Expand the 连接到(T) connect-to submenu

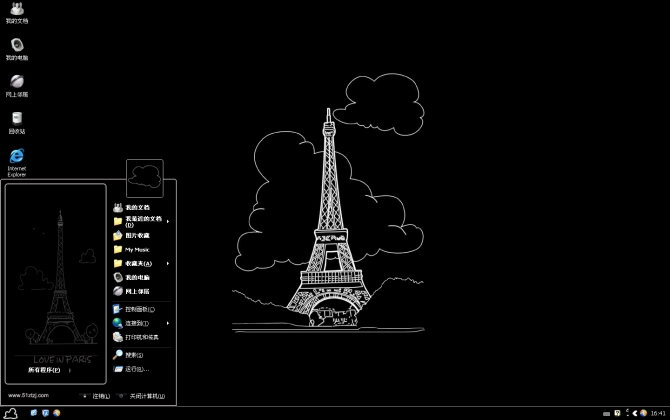pos(141,323)
